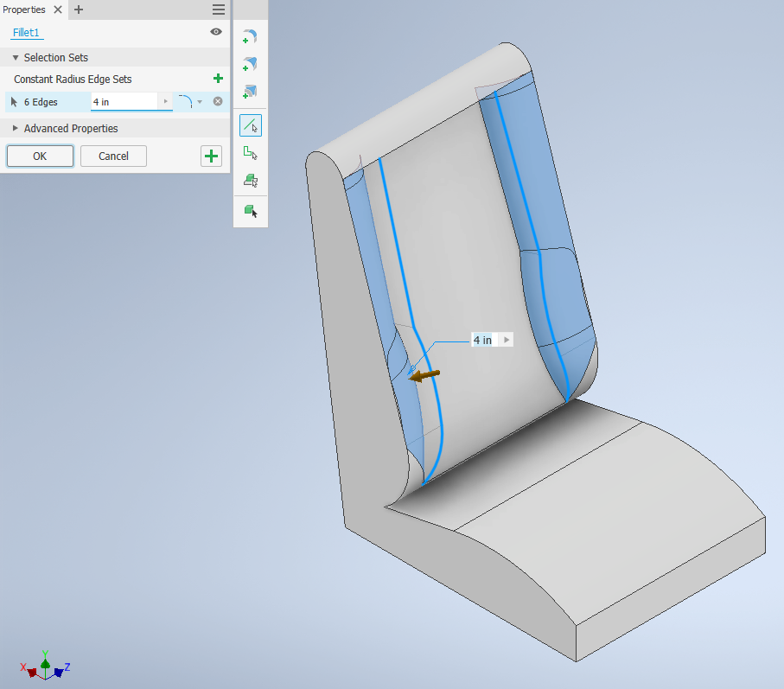Image resolution: width=784 pixels, height=689 pixels.
Task: Click the orange radius direction arrow manipulator
Action: 424,375
